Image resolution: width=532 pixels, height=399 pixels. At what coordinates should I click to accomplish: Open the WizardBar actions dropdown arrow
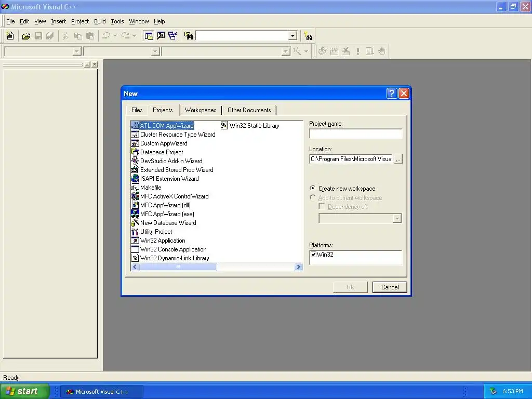(306, 51)
